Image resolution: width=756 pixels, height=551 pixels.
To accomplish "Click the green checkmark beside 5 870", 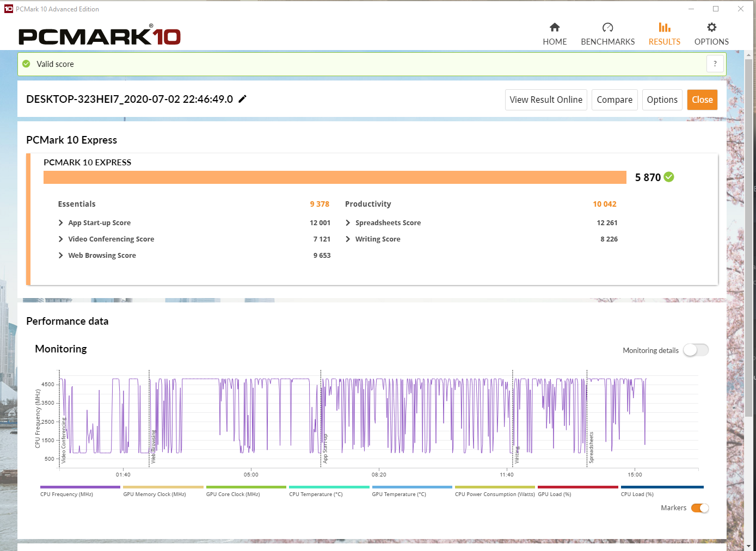I will tap(669, 177).
